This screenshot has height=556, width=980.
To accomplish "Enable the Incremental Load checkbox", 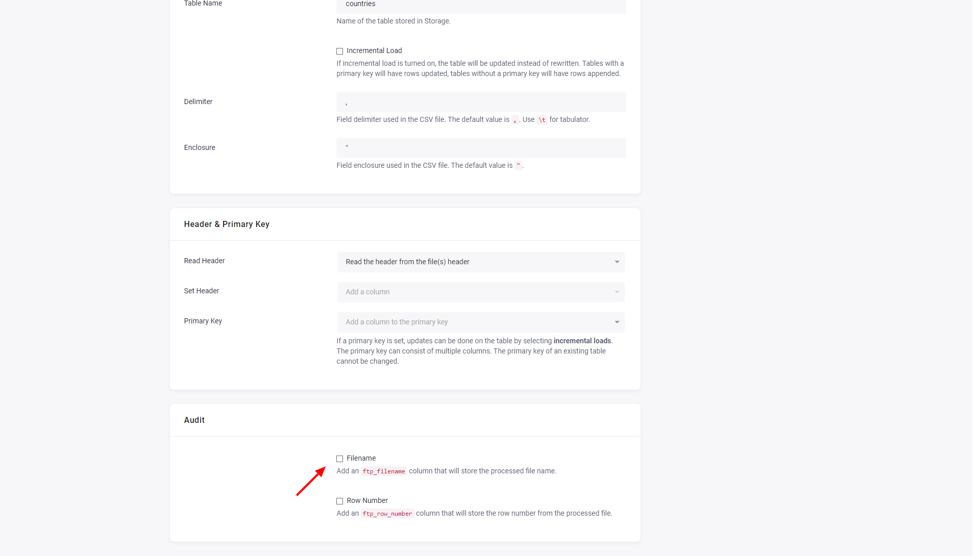I will point(339,51).
